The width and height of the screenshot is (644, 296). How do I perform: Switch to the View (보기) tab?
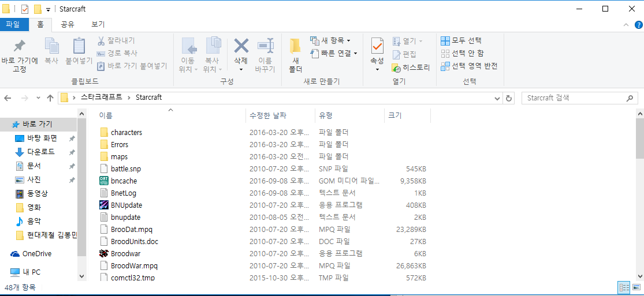click(x=98, y=25)
